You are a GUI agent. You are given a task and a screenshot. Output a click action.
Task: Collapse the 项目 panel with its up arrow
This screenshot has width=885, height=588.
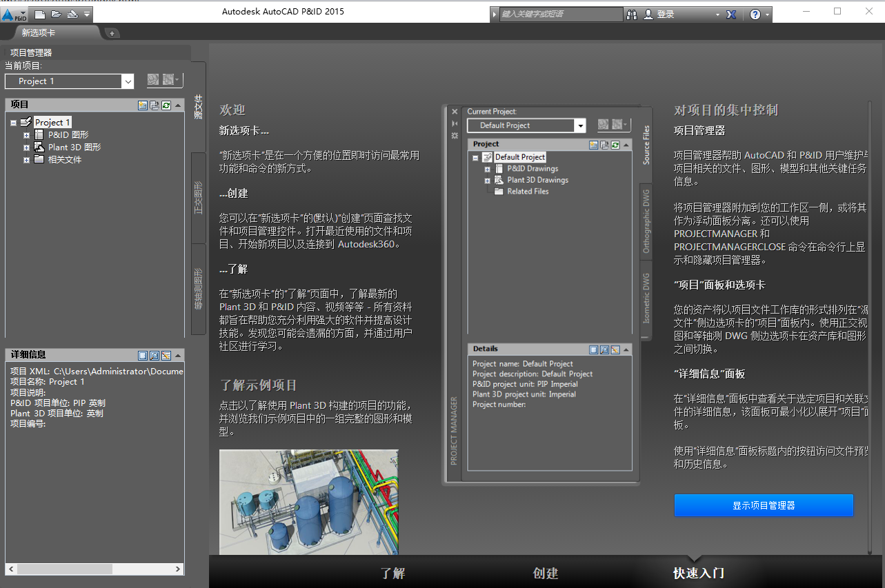pyautogui.click(x=178, y=105)
